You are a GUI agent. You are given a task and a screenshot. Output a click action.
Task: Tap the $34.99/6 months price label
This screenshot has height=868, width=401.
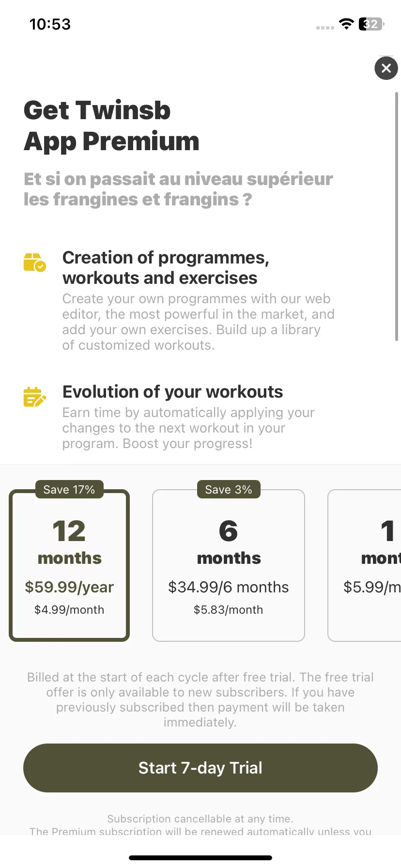pyautogui.click(x=229, y=587)
